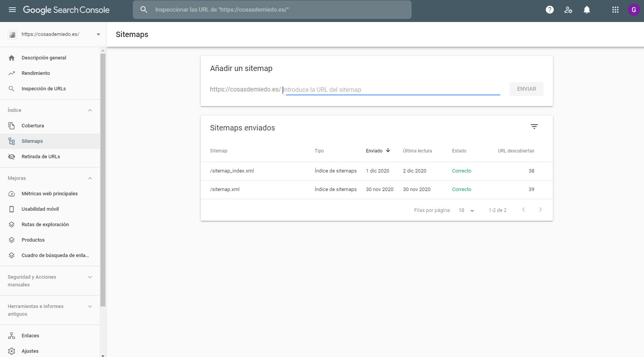
Task: Open Métricas web principales report
Action: (x=50, y=194)
